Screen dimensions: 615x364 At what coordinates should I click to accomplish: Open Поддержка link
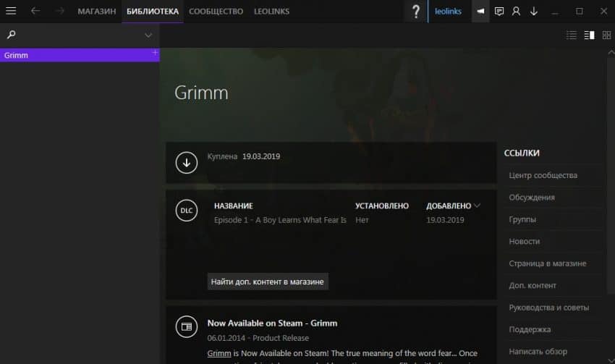coord(530,329)
